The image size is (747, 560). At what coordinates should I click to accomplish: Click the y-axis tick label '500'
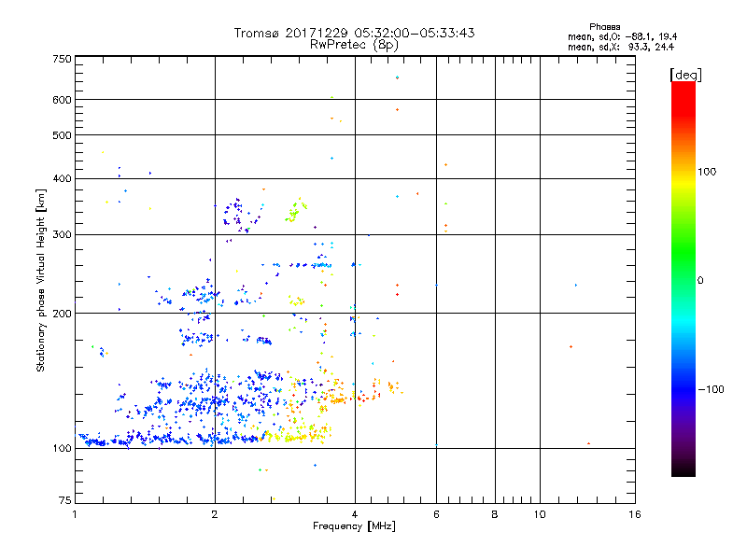point(62,135)
